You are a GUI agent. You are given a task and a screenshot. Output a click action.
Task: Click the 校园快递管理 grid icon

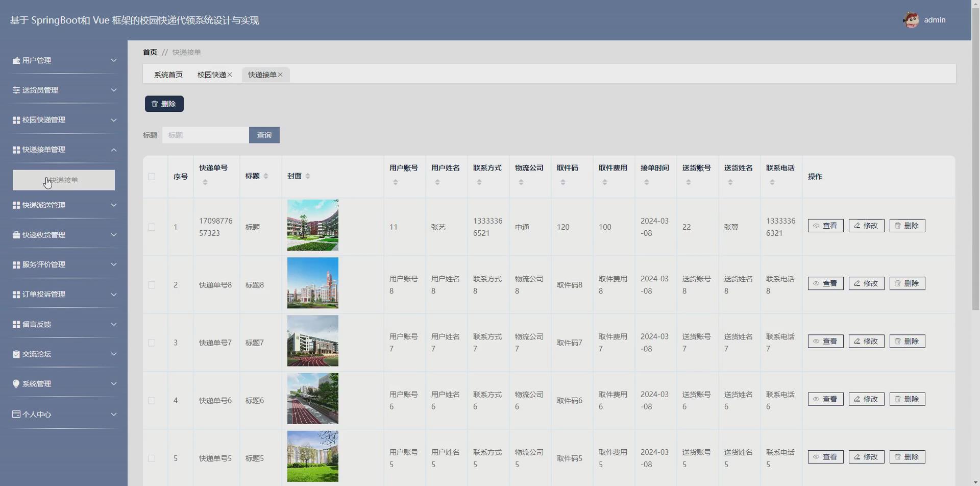click(16, 120)
